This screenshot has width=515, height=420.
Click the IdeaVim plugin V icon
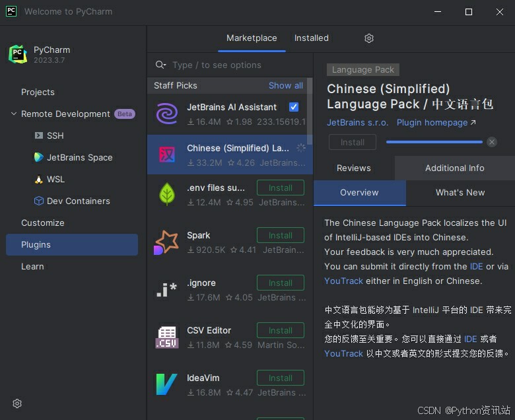[x=166, y=384]
